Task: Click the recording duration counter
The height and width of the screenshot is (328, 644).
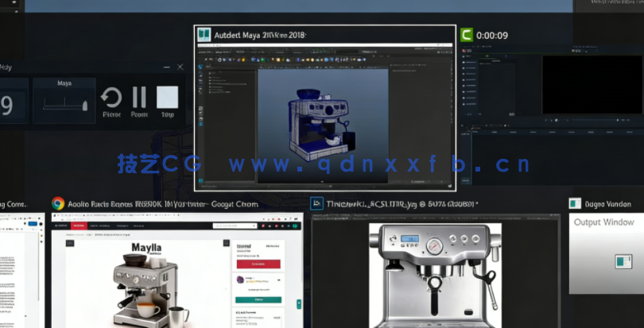Action: point(8,106)
